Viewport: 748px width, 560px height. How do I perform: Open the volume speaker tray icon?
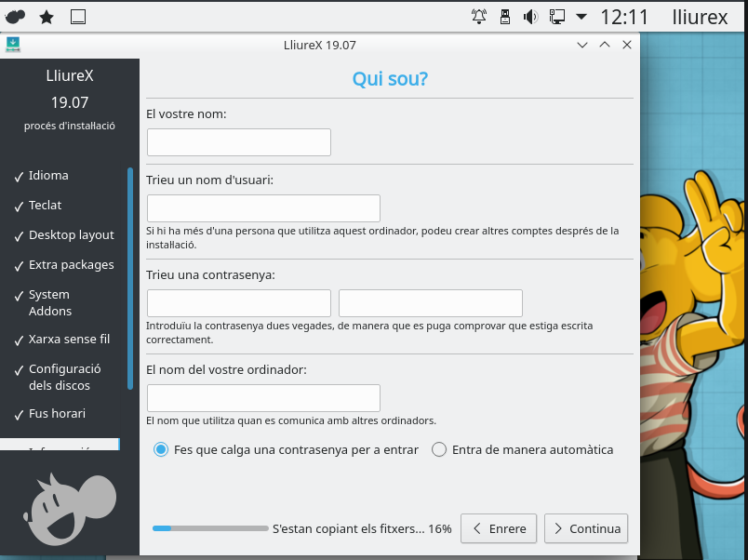531,16
